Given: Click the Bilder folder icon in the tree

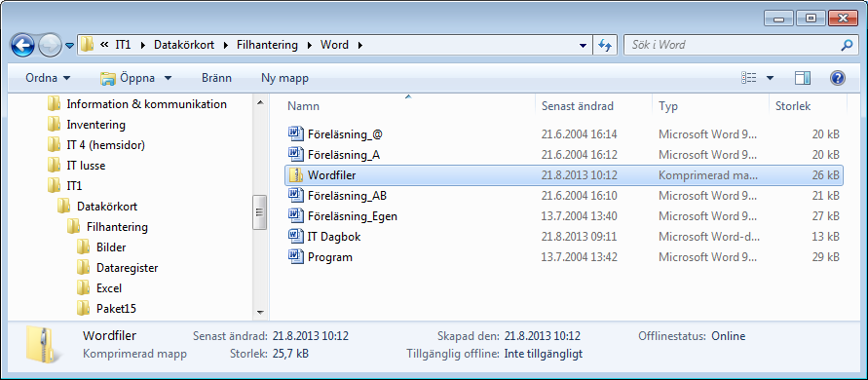Looking at the screenshot, I should tap(83, 247).
